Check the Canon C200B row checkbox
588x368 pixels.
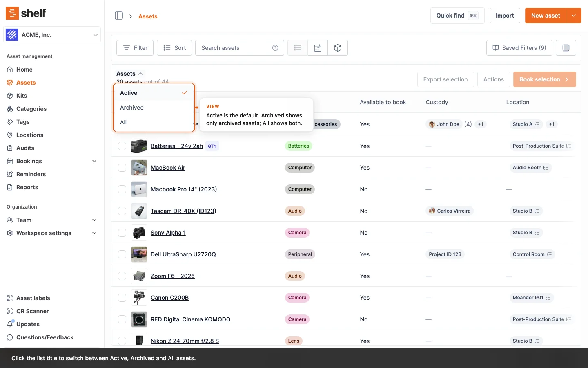point(122,298)
